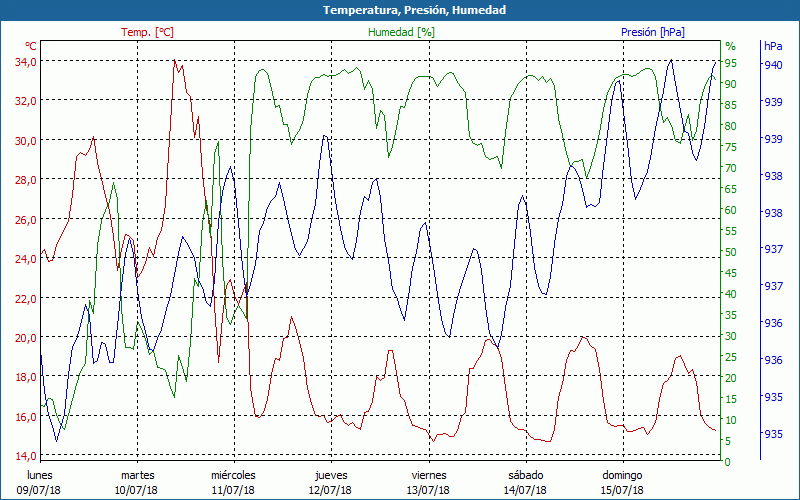Choose the date 10/07/18
Image resolution: width=800 pixels, height=500 pixels.
[136, 491]
